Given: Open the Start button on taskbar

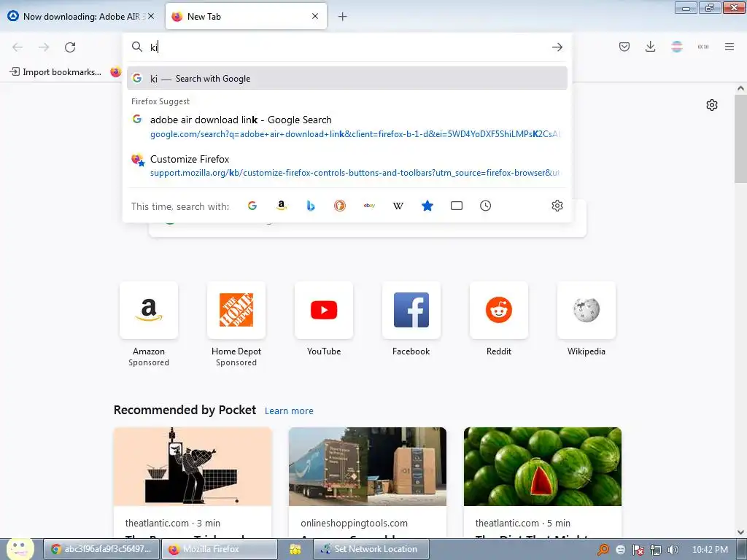Looking at the screenshot, I should click(x=20, y=549).
